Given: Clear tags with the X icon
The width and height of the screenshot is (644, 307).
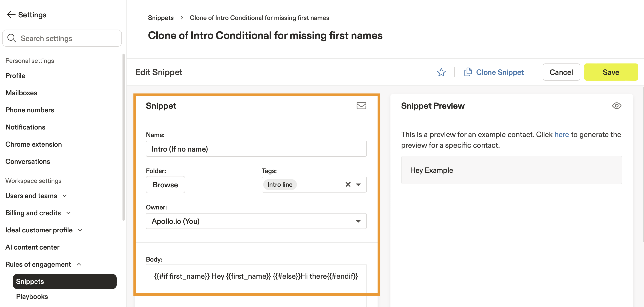Looking at the screenshot, I should point(348,184).
